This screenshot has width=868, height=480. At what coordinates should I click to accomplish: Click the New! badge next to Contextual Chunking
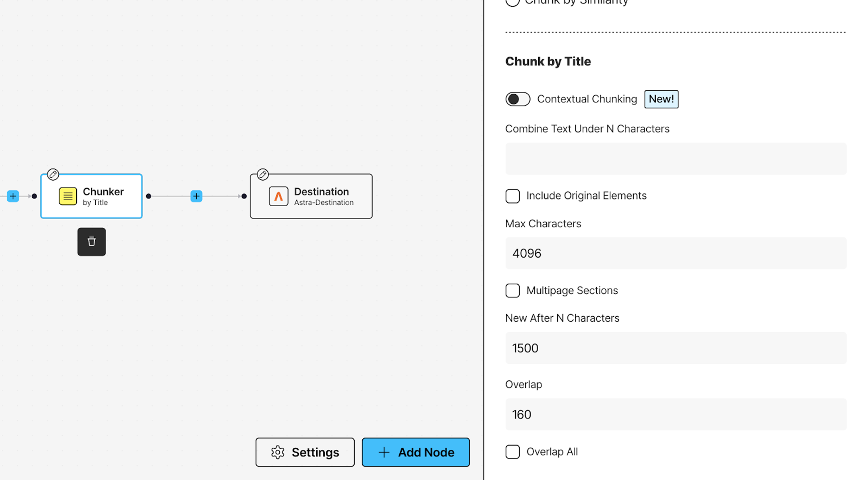tap(661, 99)
